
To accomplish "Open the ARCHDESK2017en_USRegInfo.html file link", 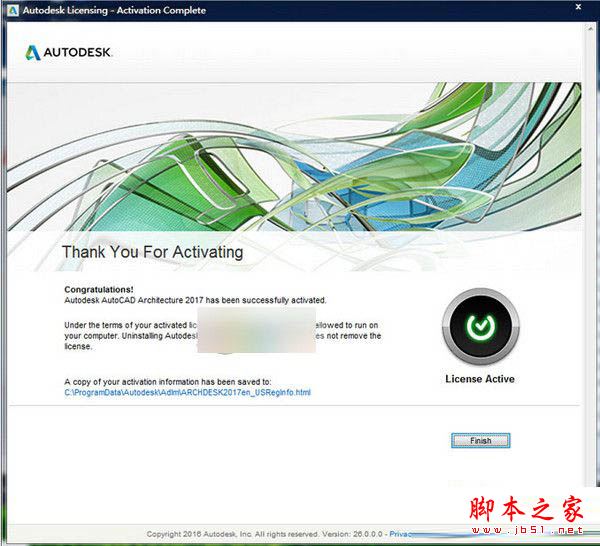I will click(187, 393).
